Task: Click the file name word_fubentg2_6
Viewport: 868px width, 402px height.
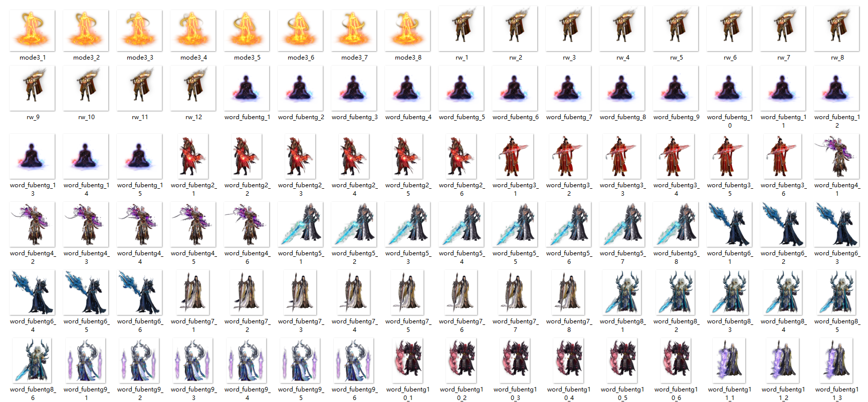Action: pos(462,189)
